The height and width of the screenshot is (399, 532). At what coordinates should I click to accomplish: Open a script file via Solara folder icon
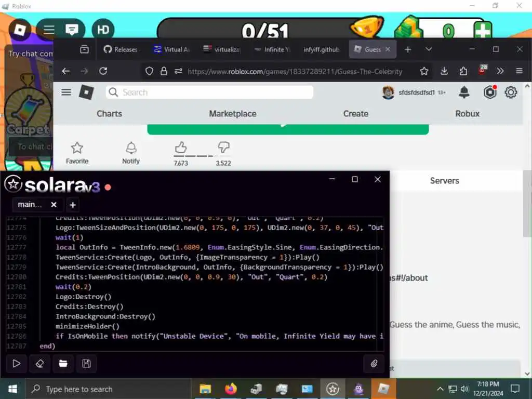[63, 363]
